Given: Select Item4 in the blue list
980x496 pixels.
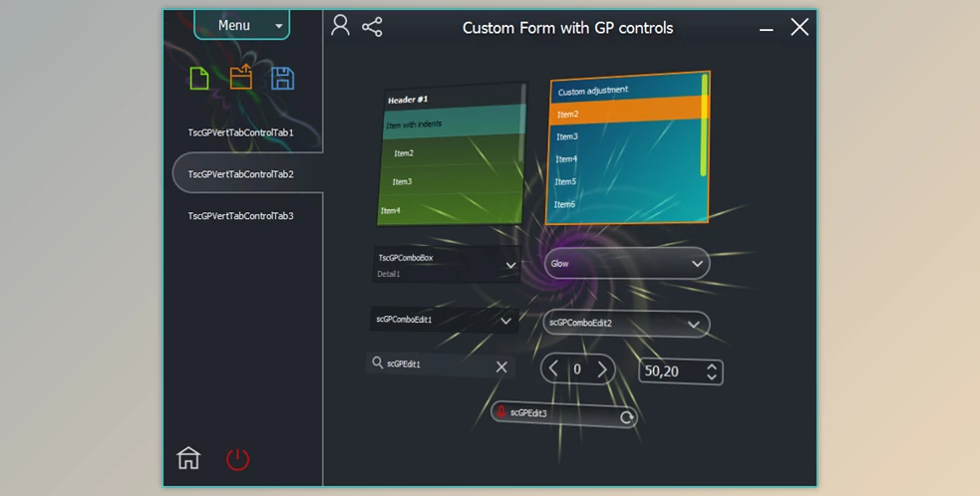Looking at the screenshot, I should point(626,158).
